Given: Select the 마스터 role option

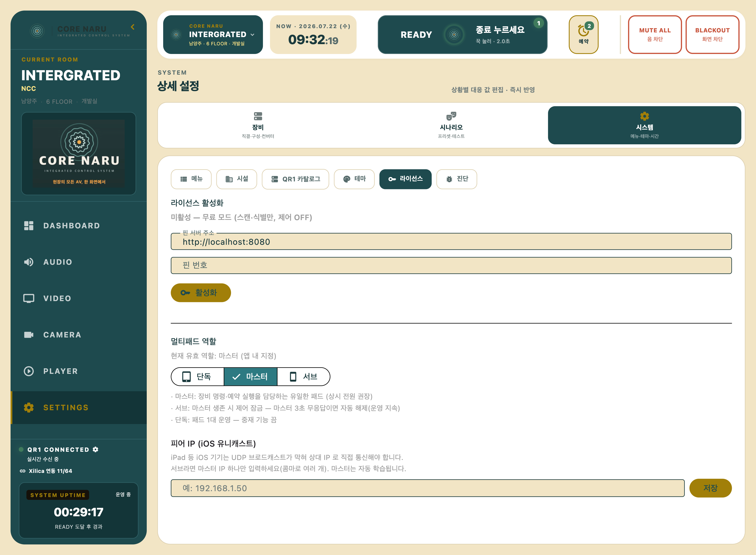Looking at the screenshot, I should click(251, 377).
